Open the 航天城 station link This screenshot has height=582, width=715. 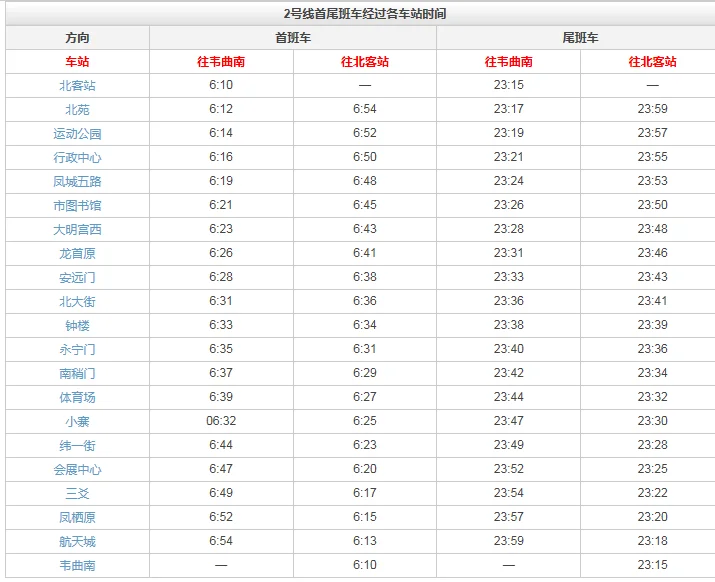[x=77, y=541]
